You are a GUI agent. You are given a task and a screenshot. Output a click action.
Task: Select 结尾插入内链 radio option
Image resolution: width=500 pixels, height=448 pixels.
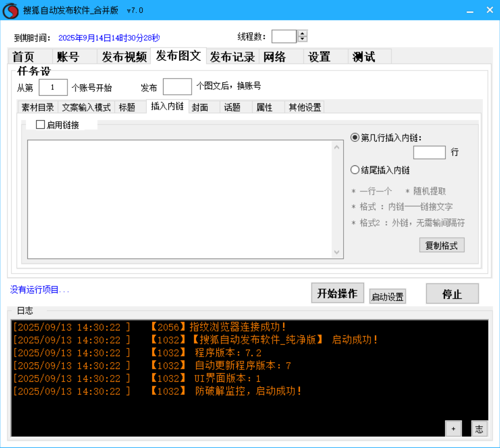tap(355, 170)
